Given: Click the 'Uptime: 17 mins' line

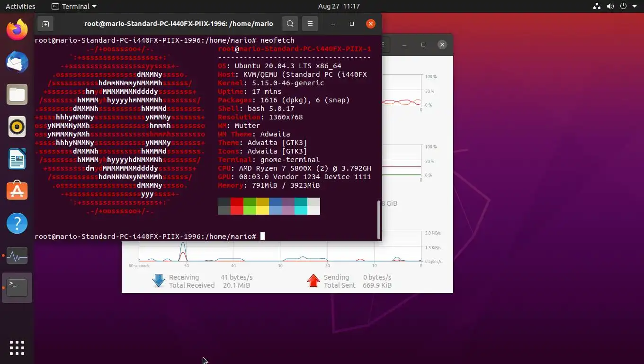Looking at the screenshot, I should pos(250,91).
